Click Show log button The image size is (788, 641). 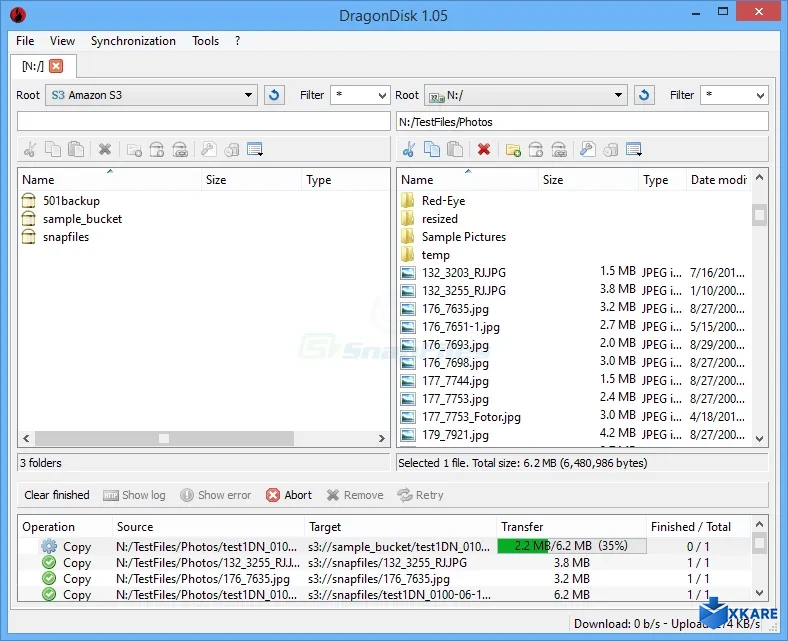[134, 495]
